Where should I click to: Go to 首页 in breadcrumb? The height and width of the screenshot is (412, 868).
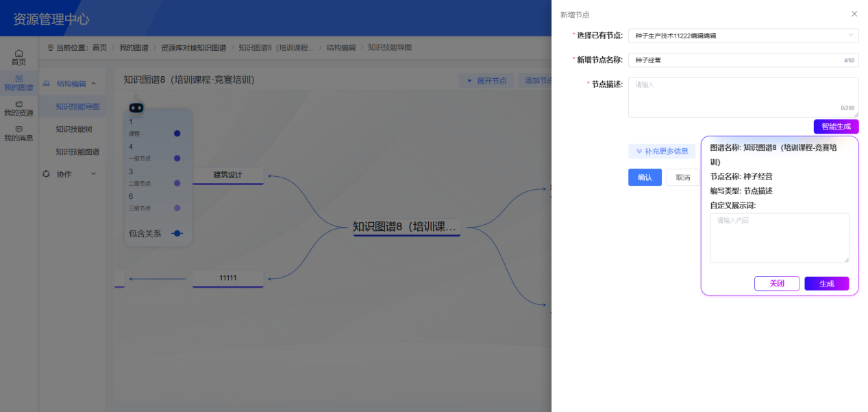click(x=99, y=47)
